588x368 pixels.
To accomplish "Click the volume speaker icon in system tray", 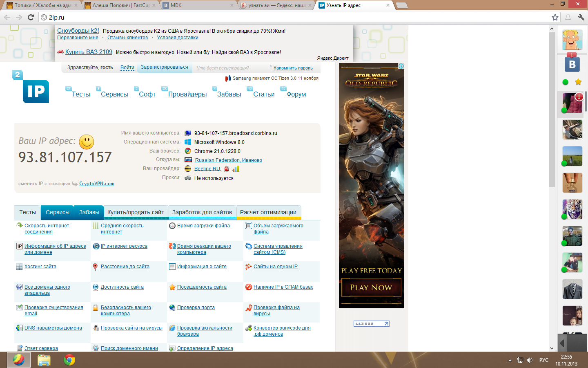I will point(530,360).
